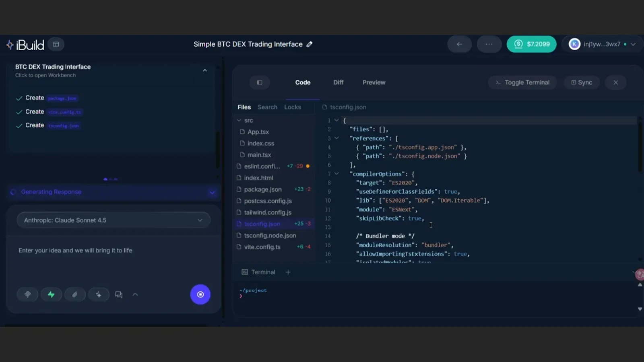The height and width of the screenshot is (362, 644).
Task: Click the chat bubbles icon in prompt toolbar
Action: (119, 294)
